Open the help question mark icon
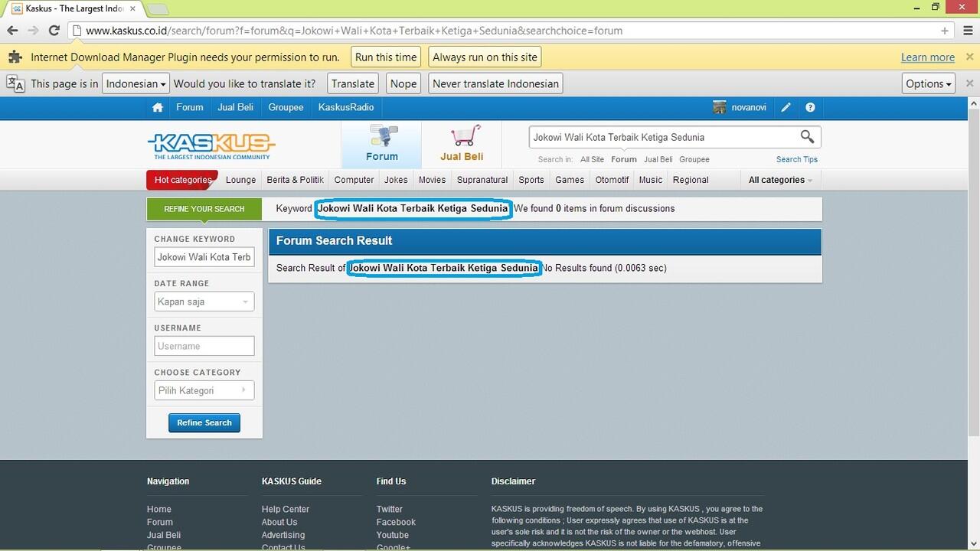Image resolution: width=980 pixels, height=551 pixels. (810, 107)
